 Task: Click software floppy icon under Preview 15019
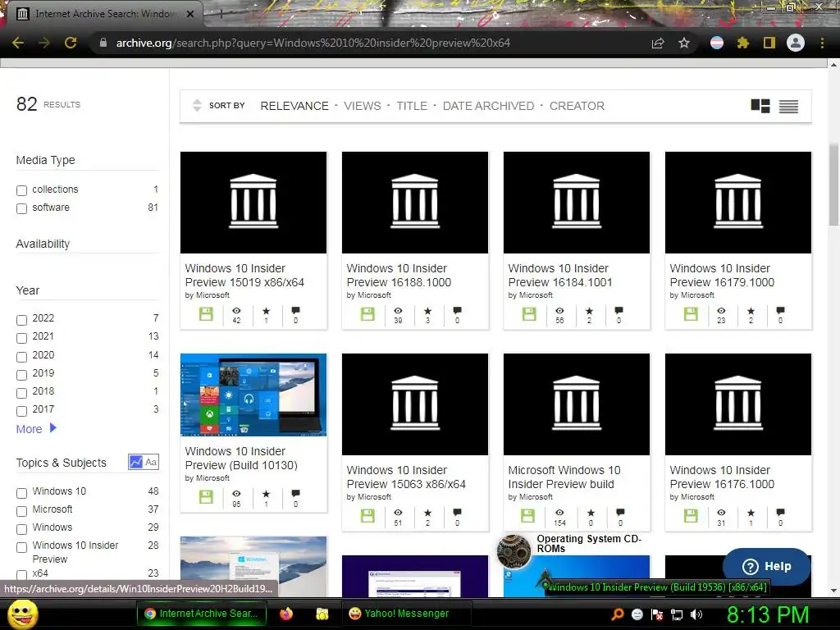click(206, 314)
